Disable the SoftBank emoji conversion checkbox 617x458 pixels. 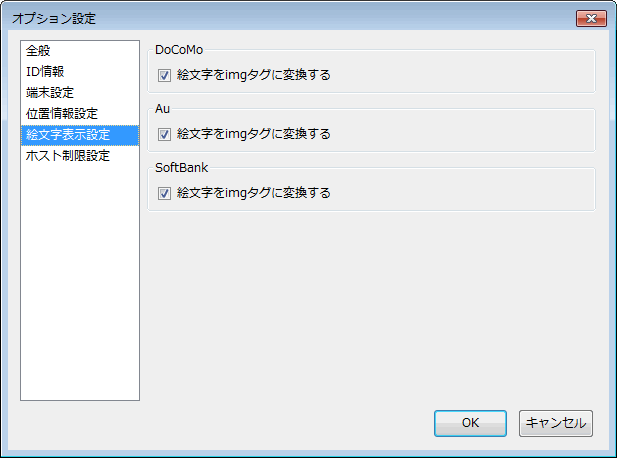click(164, 193)
